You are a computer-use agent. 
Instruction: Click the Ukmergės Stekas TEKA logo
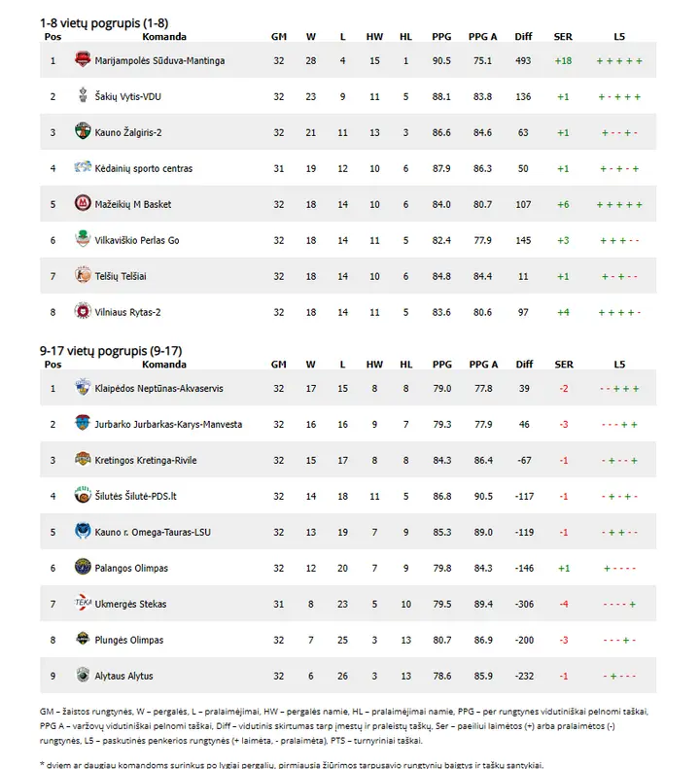[83, 602]
